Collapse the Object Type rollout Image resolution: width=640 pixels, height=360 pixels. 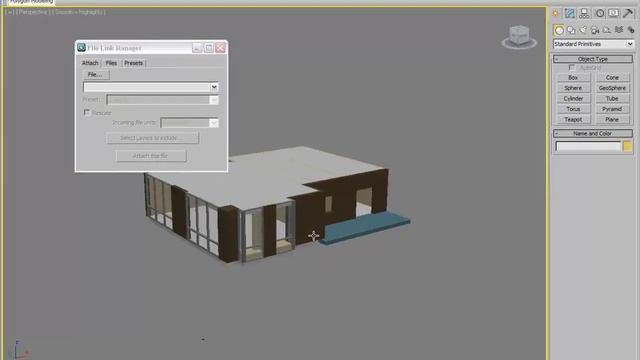[593, 59]
